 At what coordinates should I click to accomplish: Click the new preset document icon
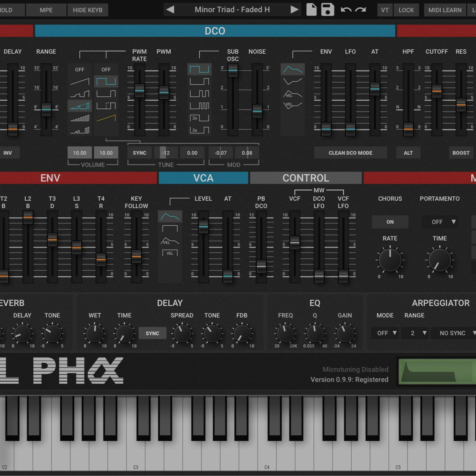311,10
